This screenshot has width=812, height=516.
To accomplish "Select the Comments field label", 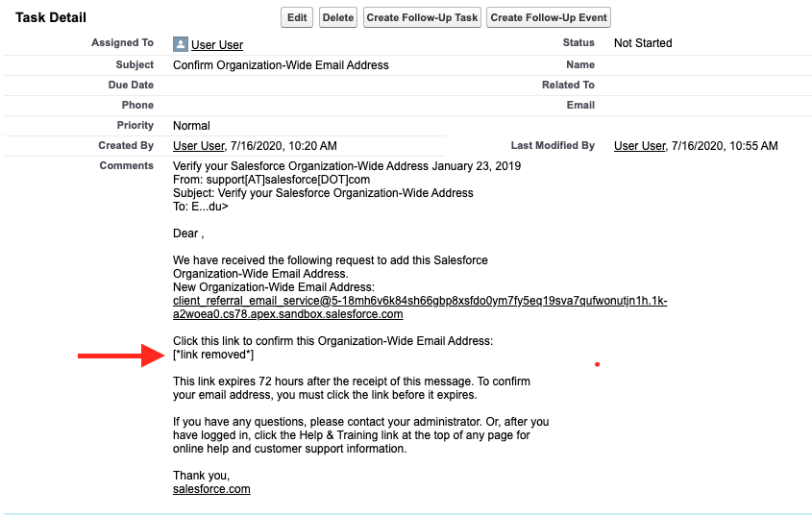I will pyautogui.click(x=126, y=166).
